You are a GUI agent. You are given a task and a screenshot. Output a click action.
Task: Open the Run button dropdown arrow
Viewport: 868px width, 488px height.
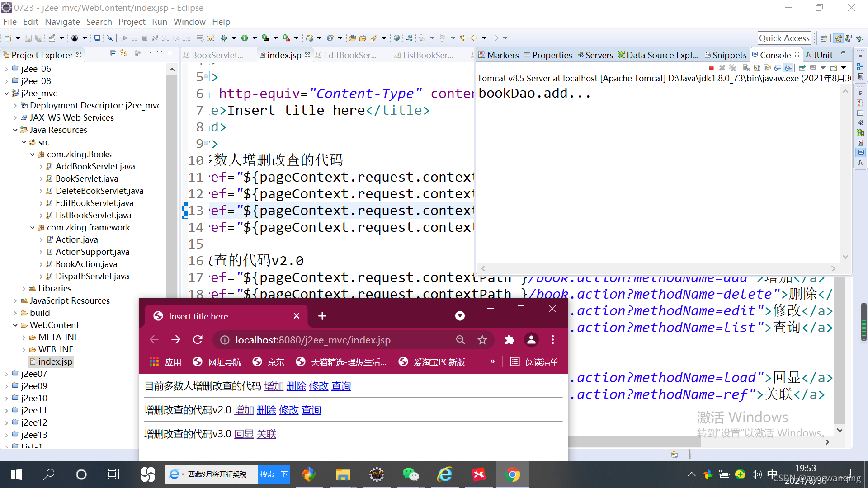coord(255,38)
